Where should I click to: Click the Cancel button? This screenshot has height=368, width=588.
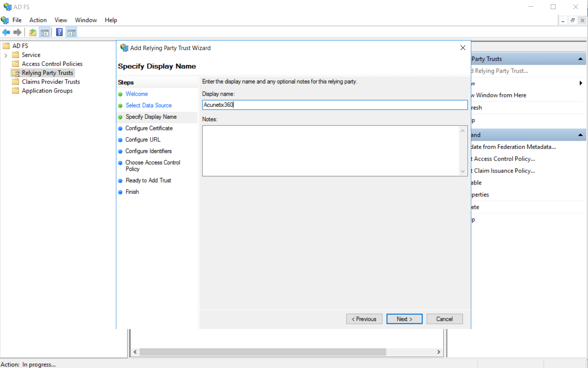pos(445,319)
